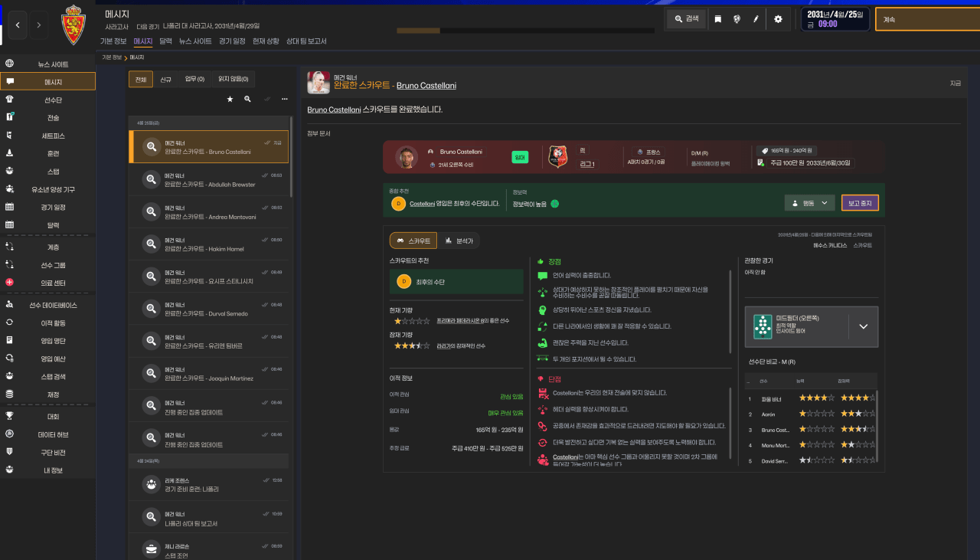This screenshot has height=560, width=980.
Task: Click the scout icon on Abdullah Brewster message
Action: point(152,178)
